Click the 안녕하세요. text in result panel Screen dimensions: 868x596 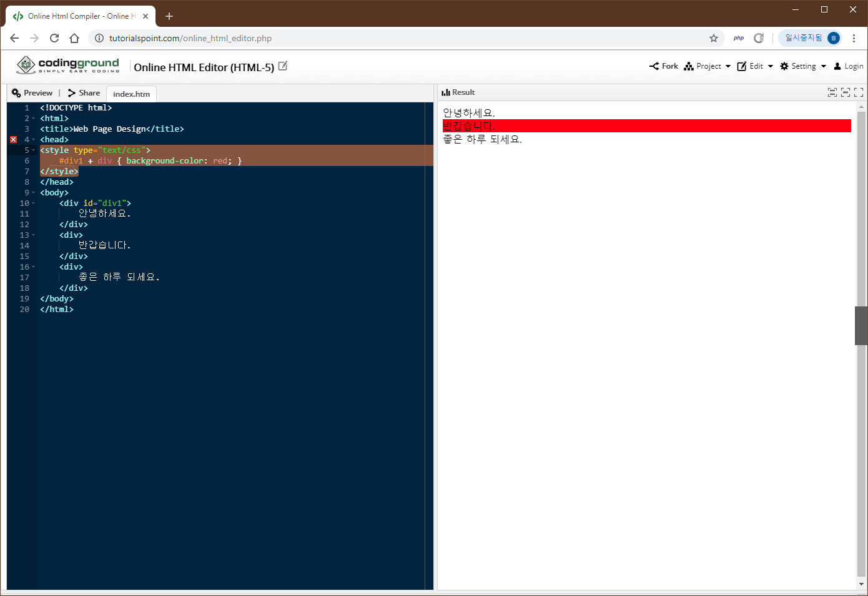point(469,113)
